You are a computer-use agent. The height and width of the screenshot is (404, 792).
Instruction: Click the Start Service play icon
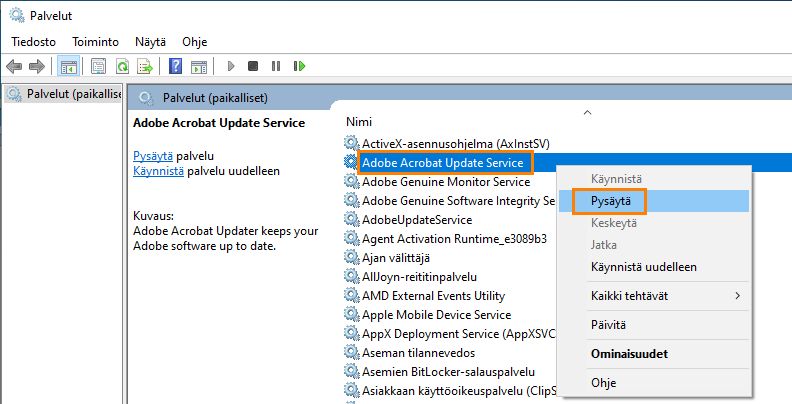(x=231, y=66)
